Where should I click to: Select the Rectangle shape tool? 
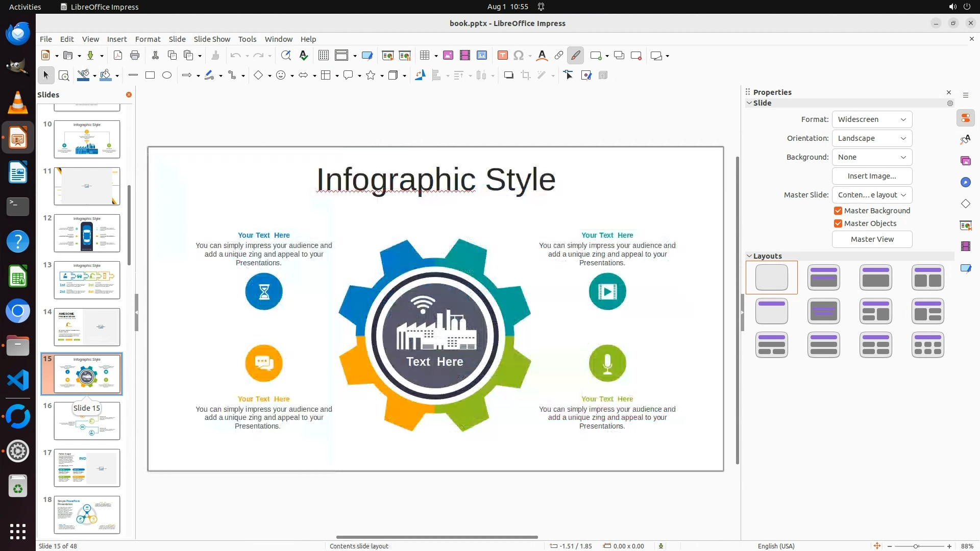[150, 75]
